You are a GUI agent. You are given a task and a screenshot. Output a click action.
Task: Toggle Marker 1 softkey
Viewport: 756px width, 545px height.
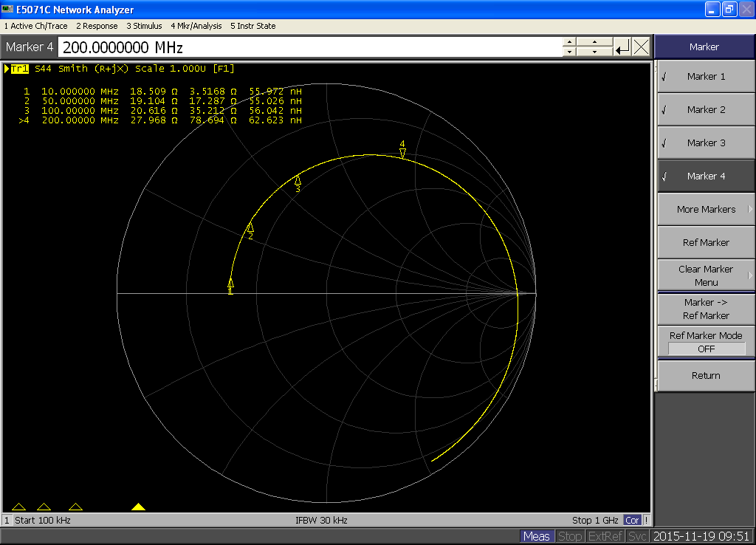[x=706, y=76]
